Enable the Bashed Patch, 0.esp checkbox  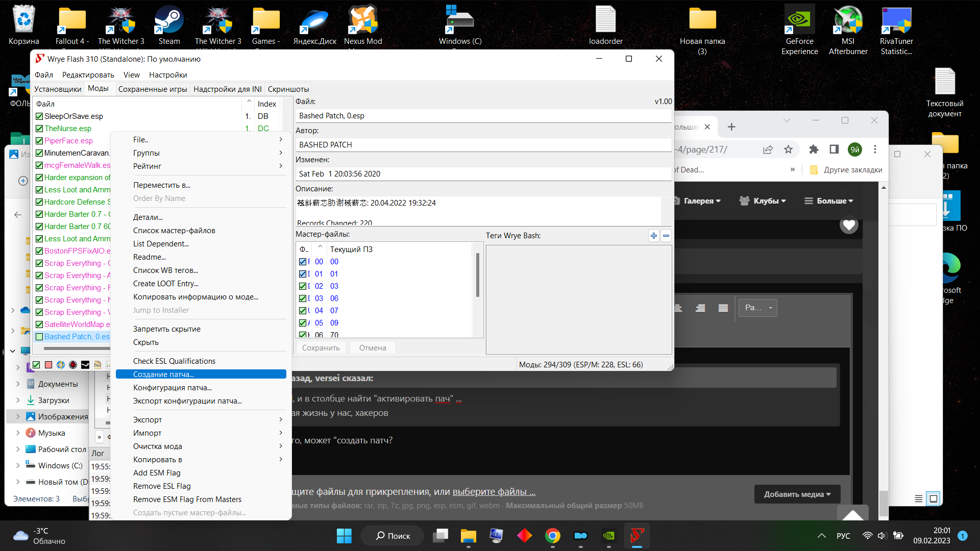(39, 337)
